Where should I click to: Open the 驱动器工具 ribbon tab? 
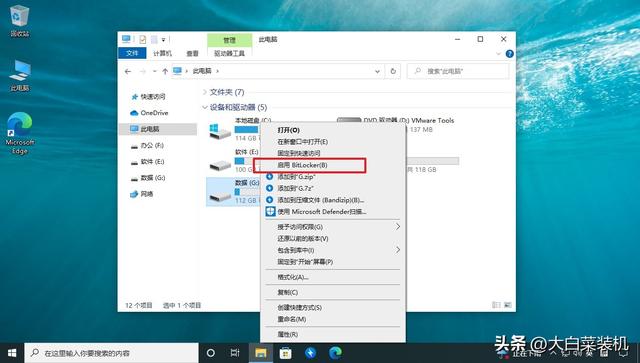[x=229, y=53]
